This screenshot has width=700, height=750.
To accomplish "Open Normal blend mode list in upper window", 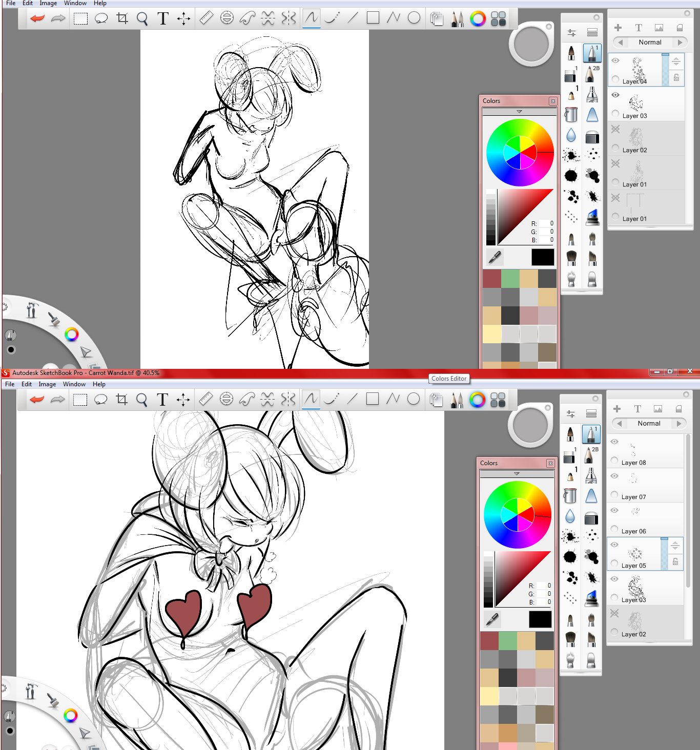I will tap(650, 43).
